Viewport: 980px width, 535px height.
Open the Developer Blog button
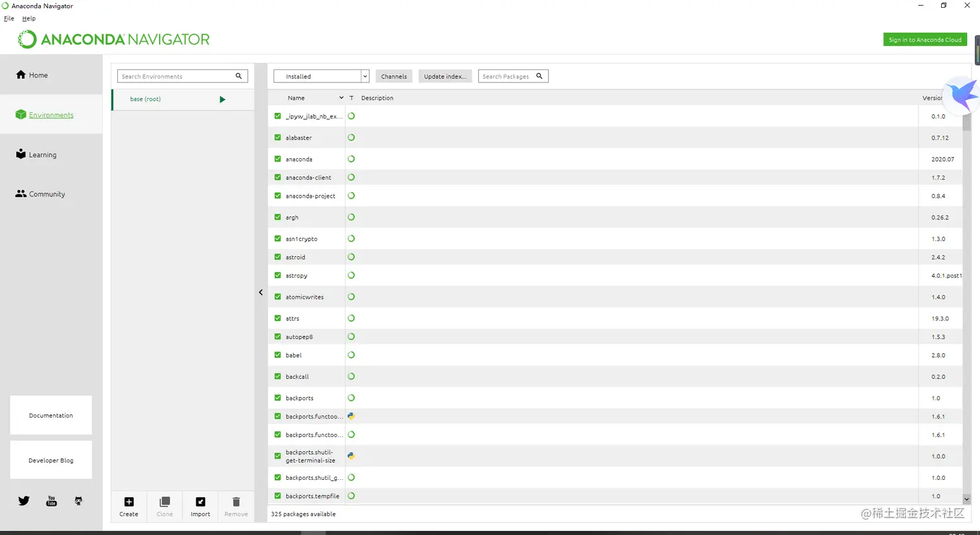point(51,460)
